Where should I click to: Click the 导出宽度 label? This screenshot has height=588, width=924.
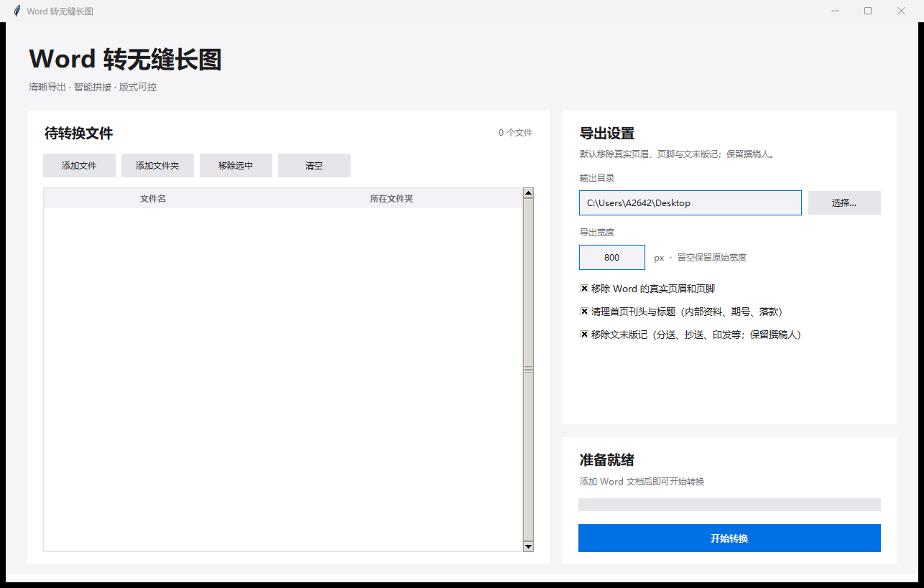[597, 233]
